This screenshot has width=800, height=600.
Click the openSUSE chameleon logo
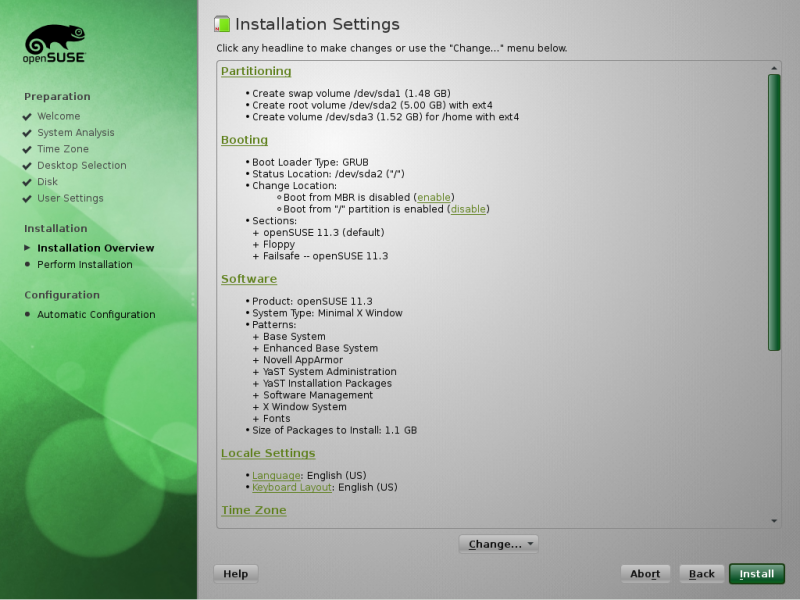(55, 44)
